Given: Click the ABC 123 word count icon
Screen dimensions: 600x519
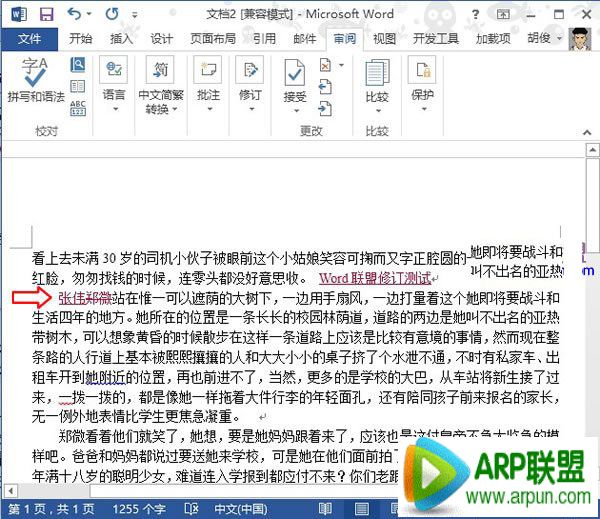Looking at the screenshot, I should click(78, 108).
